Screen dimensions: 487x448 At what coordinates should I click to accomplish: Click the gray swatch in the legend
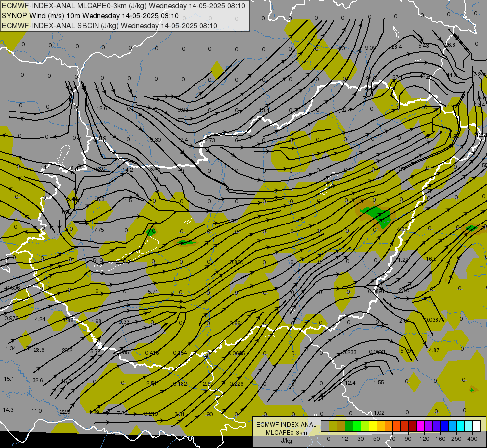(325, 426)
